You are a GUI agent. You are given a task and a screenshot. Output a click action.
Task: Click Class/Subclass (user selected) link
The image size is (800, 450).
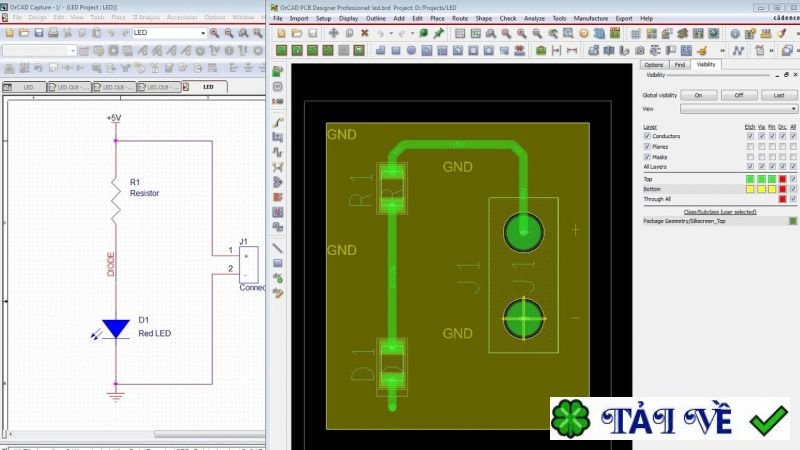point(720,212)
